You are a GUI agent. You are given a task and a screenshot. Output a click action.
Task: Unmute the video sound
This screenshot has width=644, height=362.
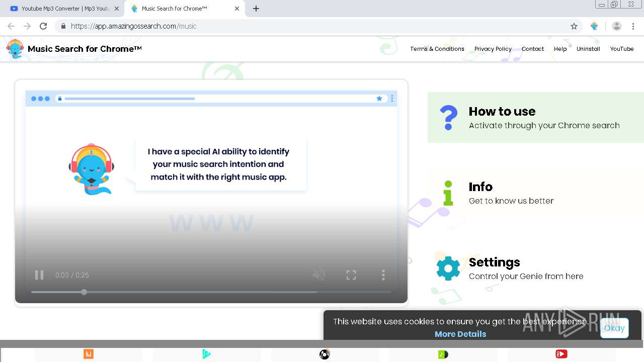click(x=319, y=275)
